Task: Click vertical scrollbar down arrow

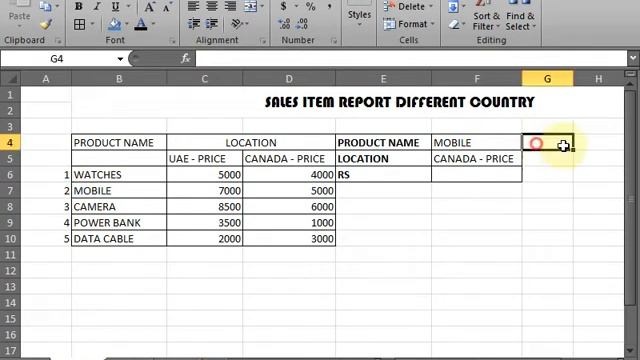Action: click(x=631, y=351)
